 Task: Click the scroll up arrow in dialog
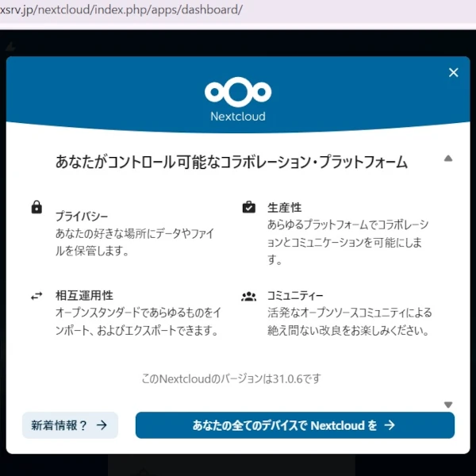click(448, 159)
